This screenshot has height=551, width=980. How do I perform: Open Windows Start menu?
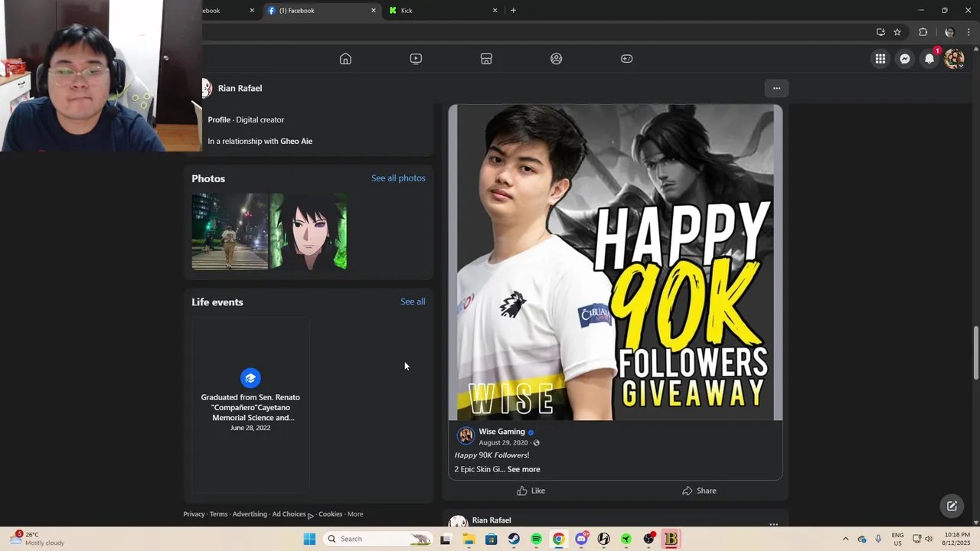pyautogui.click(x=309, y=540)
